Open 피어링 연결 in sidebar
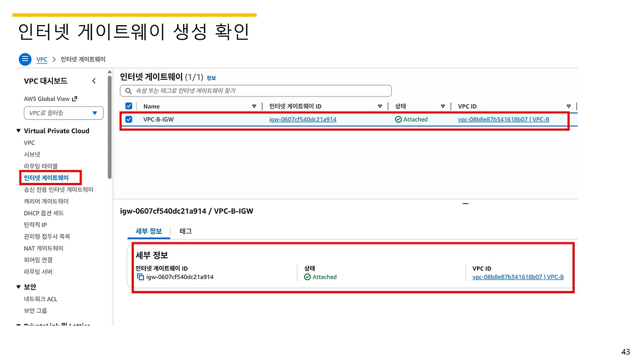 [38, 260]
